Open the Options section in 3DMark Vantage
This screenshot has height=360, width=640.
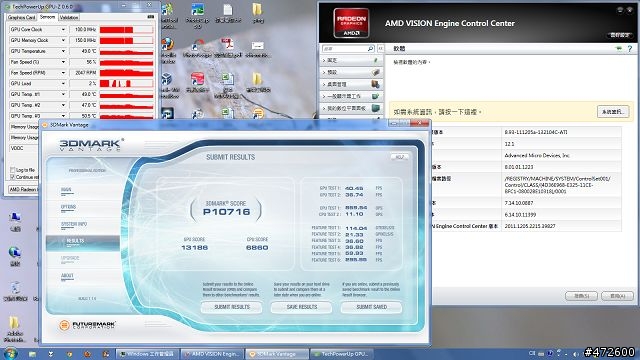68,207
